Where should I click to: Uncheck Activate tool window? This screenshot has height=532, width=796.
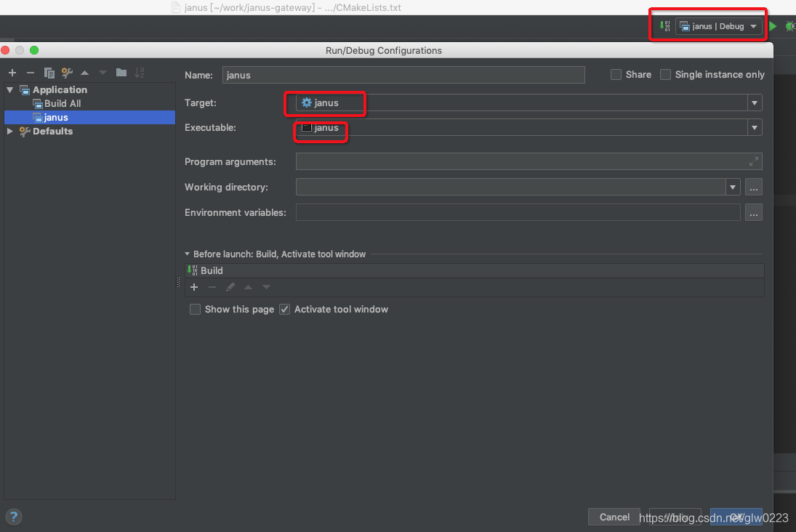(285, 309)
